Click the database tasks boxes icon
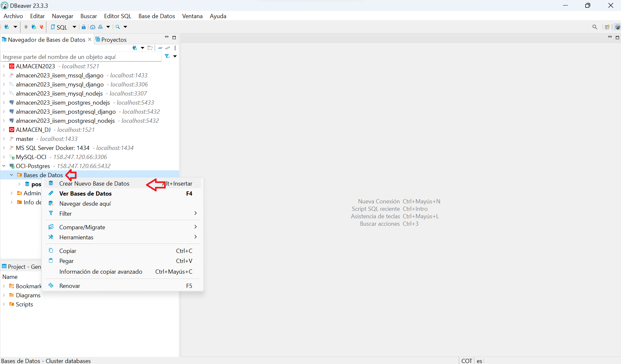621x364 pixels. click(101, 27)
